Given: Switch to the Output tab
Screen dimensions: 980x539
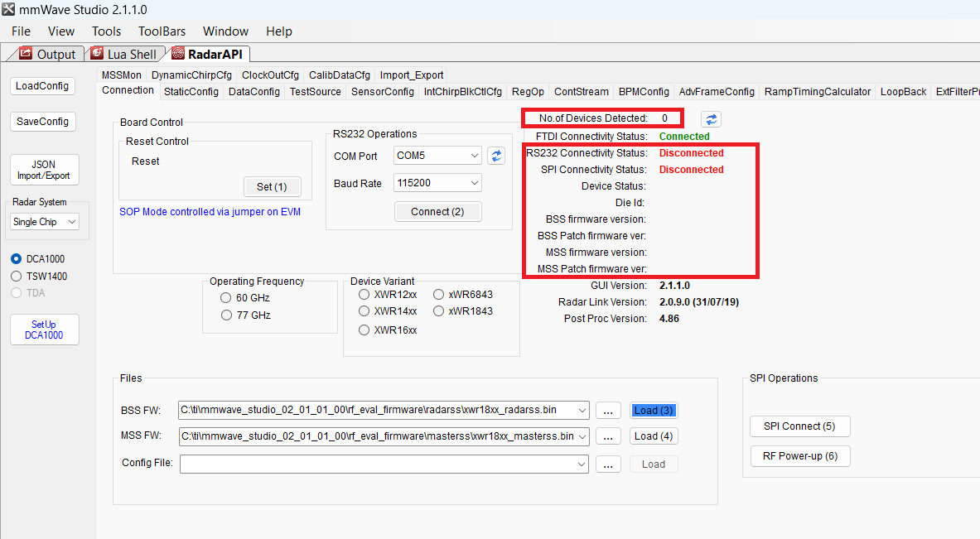Looking at the screenshot, I should point(47,55).
